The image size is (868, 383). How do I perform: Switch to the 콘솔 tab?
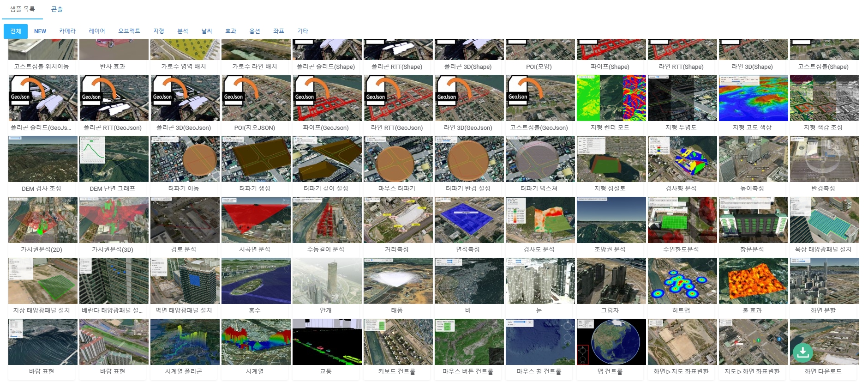(57, 9)
